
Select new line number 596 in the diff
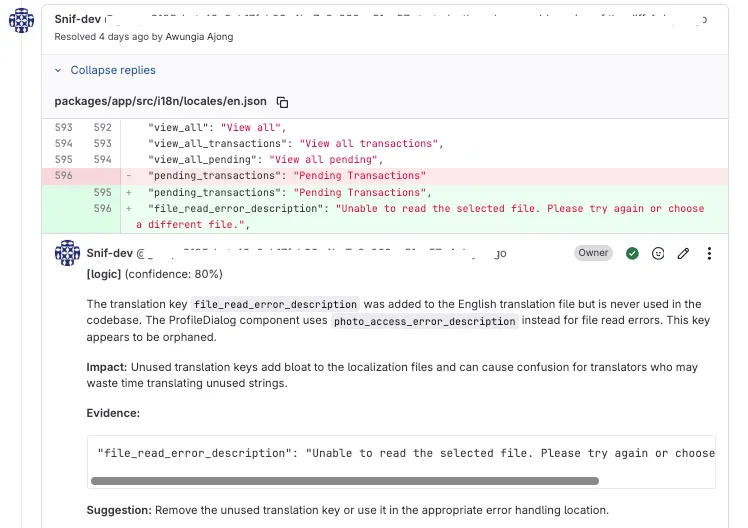click(103, 208)
